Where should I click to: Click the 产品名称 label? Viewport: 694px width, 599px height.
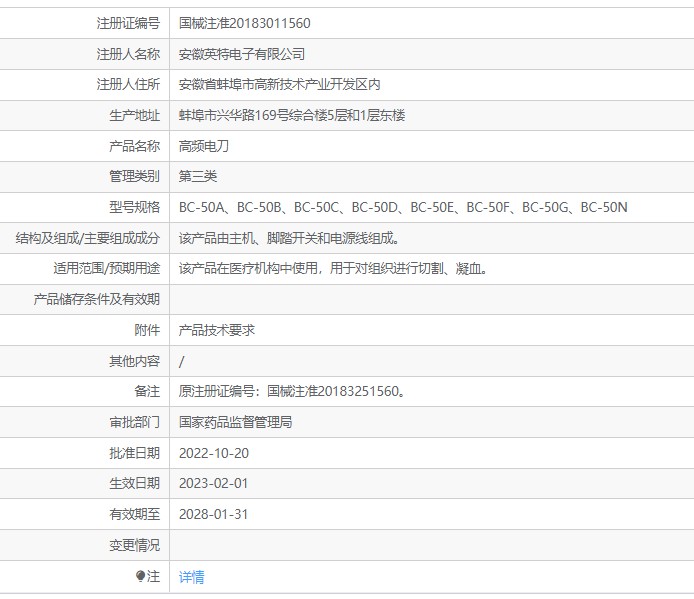135,146
